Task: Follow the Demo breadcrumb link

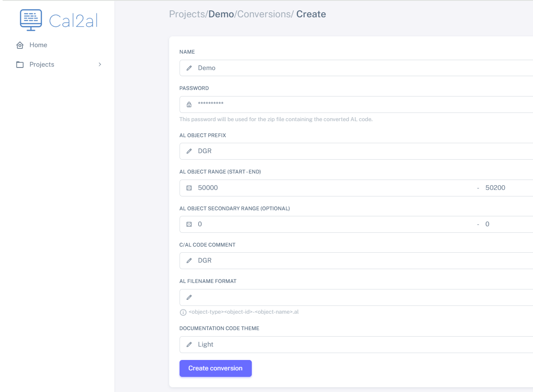Action: 221,14
